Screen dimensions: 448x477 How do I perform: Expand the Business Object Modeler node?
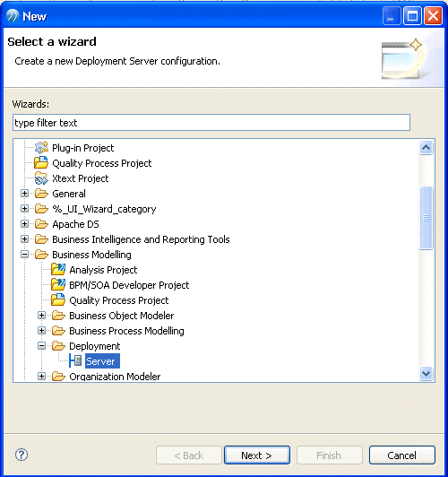41,316
